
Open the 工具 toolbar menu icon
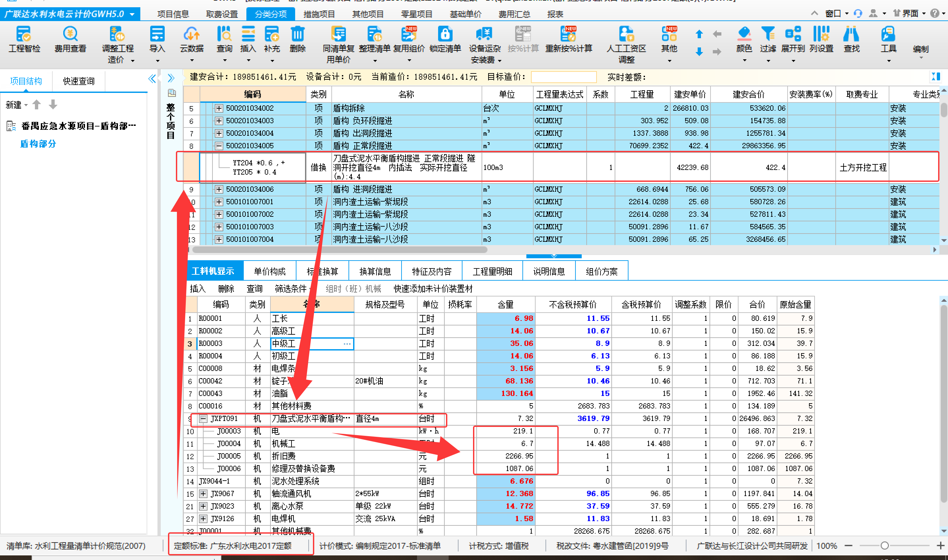[x=888, y=34]
